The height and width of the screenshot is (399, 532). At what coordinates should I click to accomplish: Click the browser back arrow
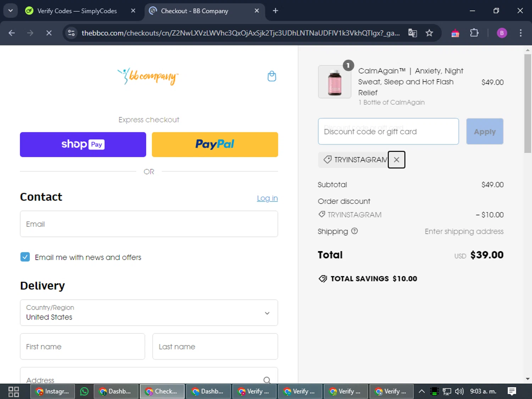point(12,33)
